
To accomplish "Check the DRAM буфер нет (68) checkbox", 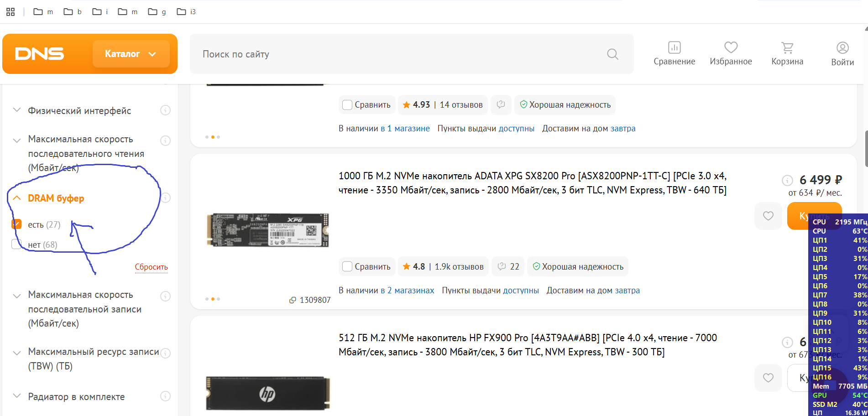I will (16, 244).
